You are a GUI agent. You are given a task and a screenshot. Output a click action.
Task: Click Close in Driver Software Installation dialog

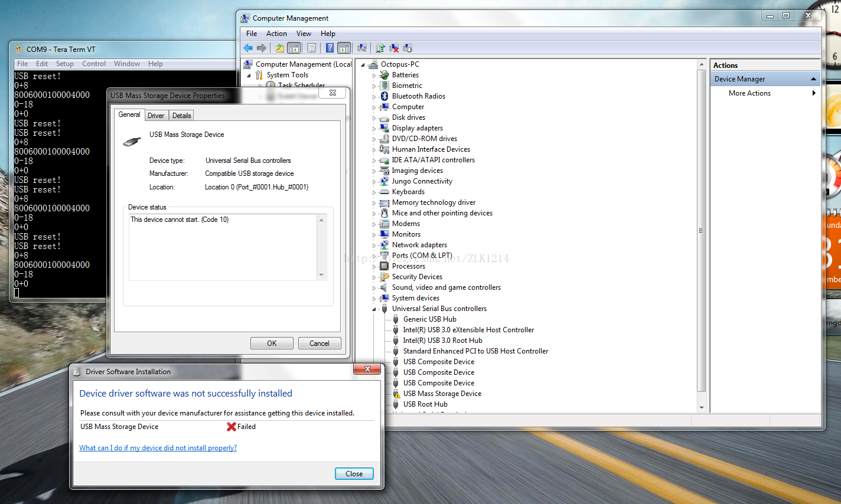click(354, 474)
